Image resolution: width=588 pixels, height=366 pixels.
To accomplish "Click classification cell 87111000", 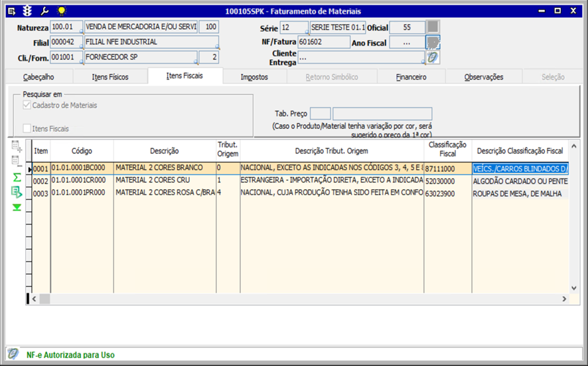I will [448, 169].
